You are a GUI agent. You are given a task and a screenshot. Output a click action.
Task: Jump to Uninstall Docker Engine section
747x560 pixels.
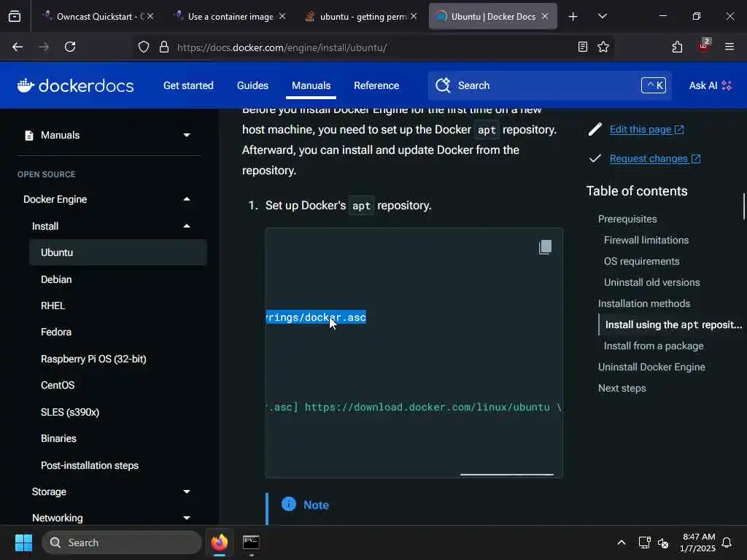coord(651,367)
